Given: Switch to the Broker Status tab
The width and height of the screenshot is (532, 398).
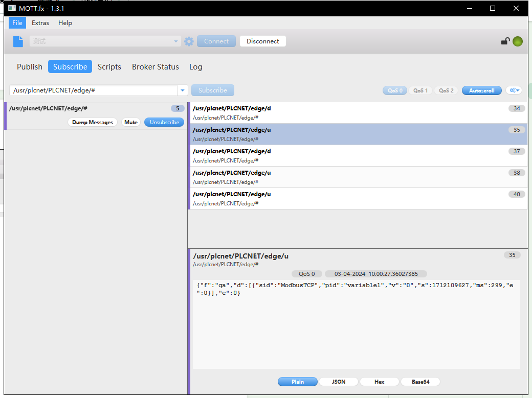Looking at the screenshot, I should tap(155, 67).
